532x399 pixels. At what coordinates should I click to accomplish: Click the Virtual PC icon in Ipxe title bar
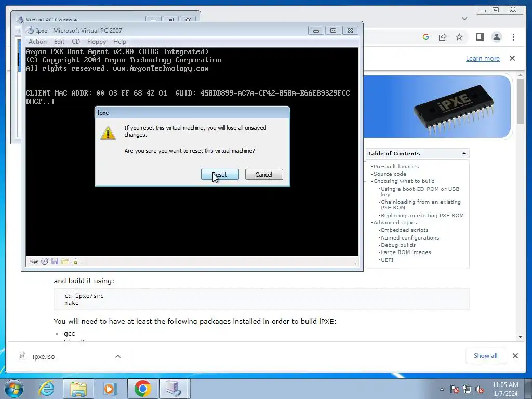pos(30,31)
